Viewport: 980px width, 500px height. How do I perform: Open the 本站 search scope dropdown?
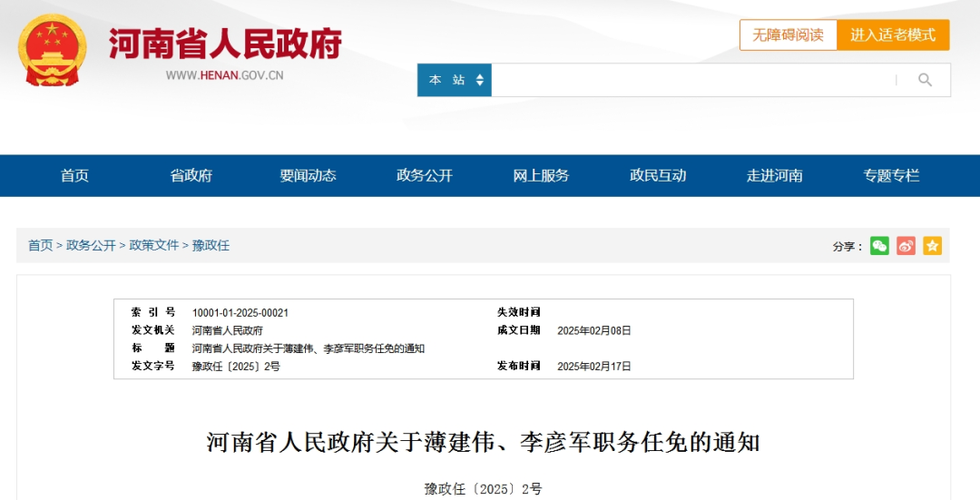coord(455,80)
